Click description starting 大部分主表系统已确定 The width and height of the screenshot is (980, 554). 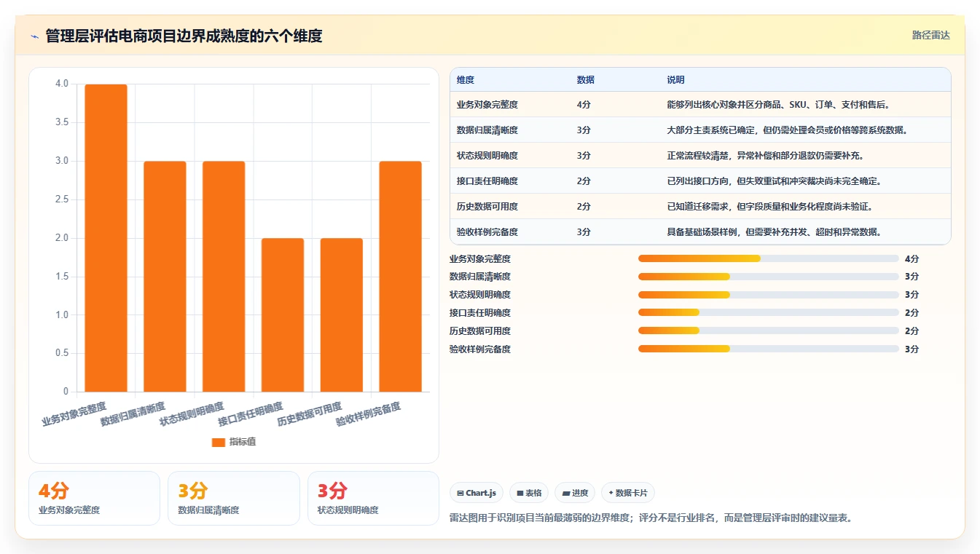pyautogui.click(x=787, y=130)
